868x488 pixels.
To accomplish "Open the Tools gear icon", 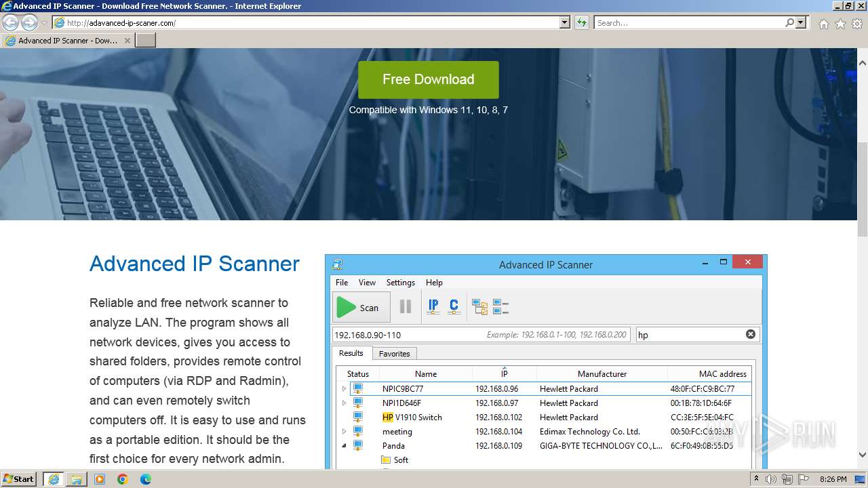I will point(857,24).
